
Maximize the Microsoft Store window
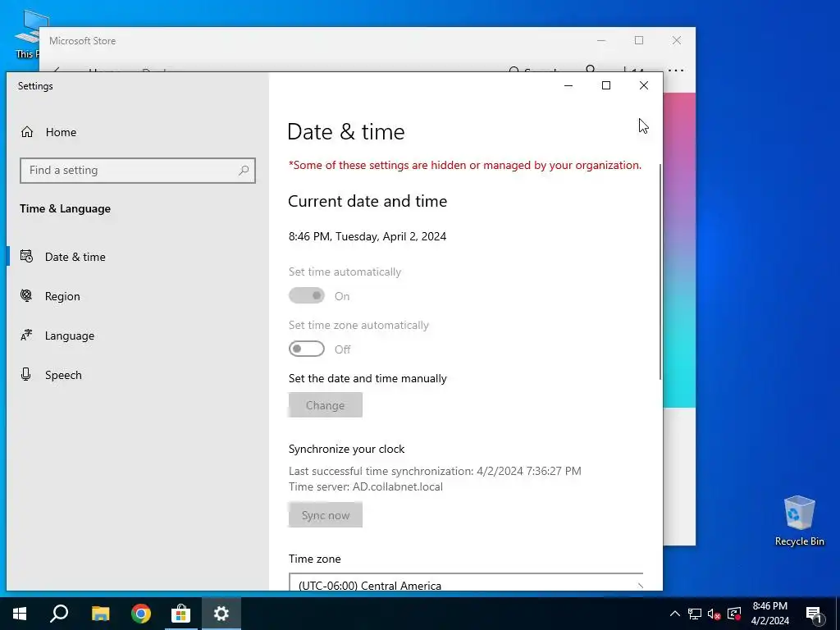click(x=638, y=40)
